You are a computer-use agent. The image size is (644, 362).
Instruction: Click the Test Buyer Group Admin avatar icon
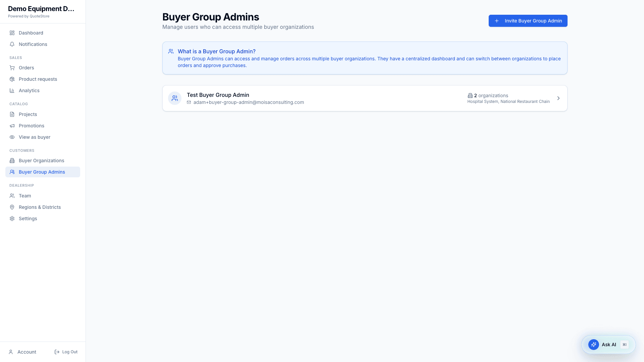point(175,98)
